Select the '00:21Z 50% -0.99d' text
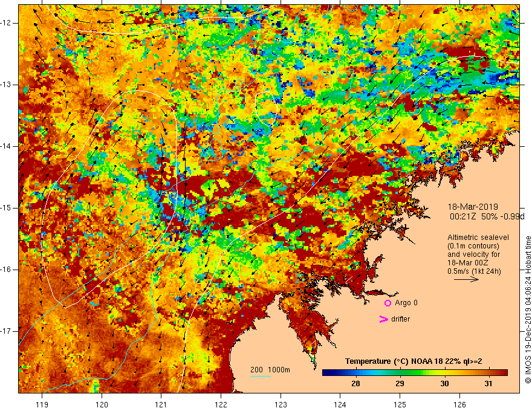The height and width of the screenshot is (411, 532). [x=487, y=216]
